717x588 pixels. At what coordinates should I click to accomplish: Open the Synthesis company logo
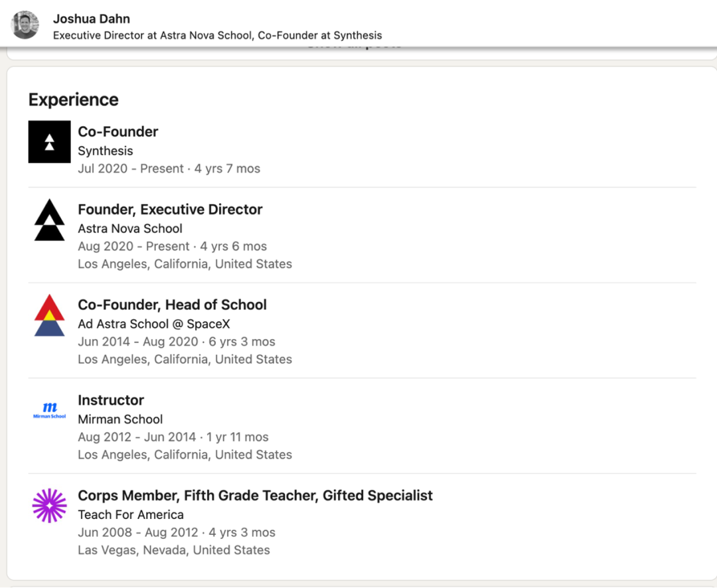coord(49,142)
